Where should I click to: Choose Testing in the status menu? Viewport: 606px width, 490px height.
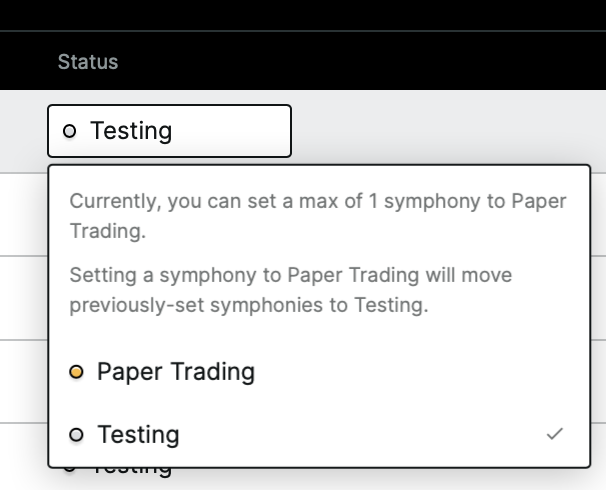(300, 435)
